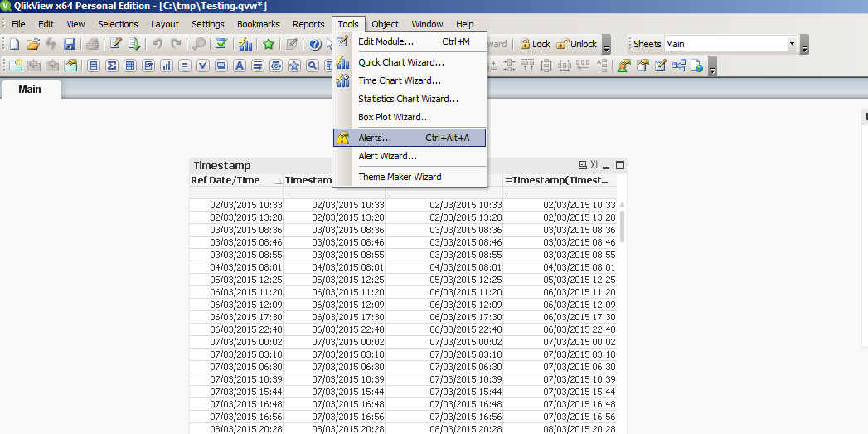Click the table Print icon beside XL
Screen dimensions: 868x434
tap(582, 165)
